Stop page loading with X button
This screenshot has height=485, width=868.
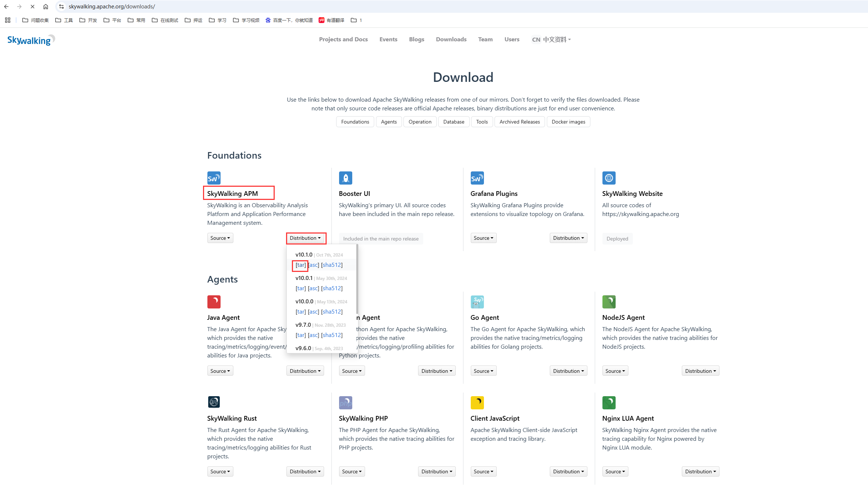tap(33, 7)
